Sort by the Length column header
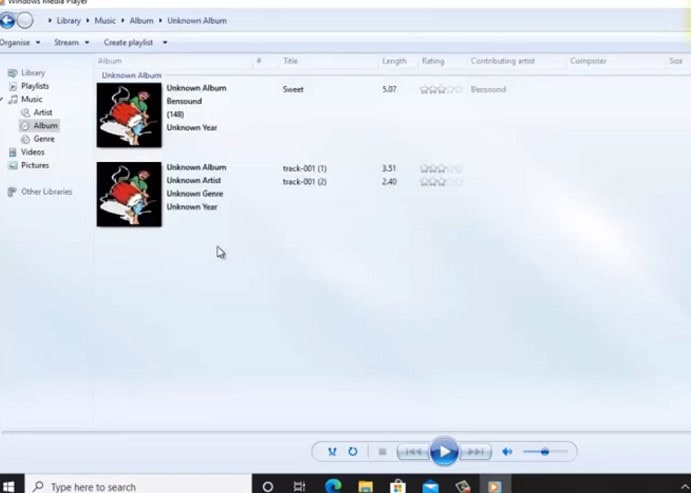The height and width of the screenshot is (493, 691). coord(394,61)
